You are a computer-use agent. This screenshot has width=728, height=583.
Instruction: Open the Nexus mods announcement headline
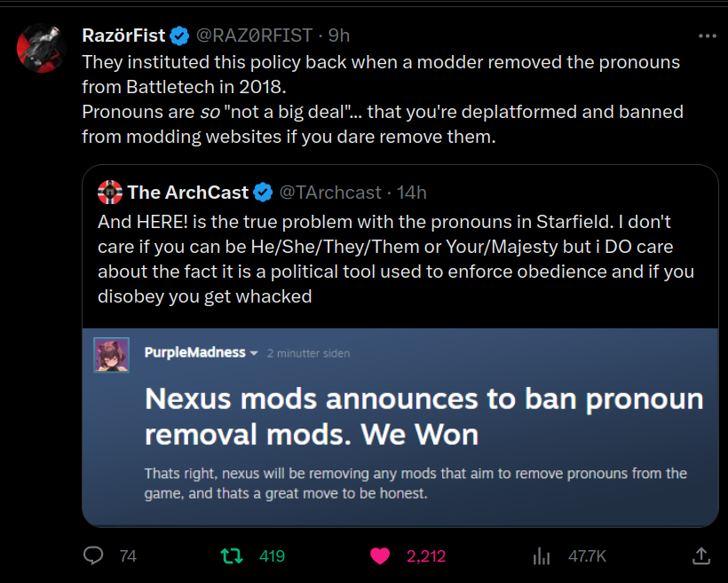point(423,416)
